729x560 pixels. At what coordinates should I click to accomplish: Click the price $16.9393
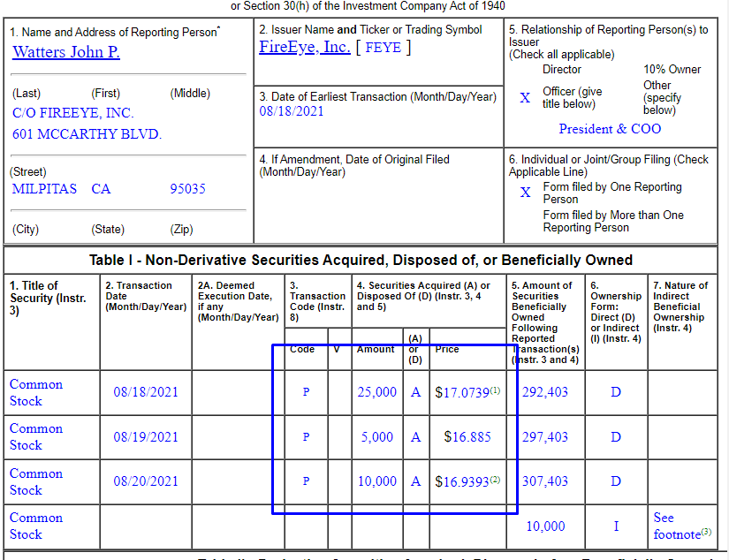coord(462,482)
